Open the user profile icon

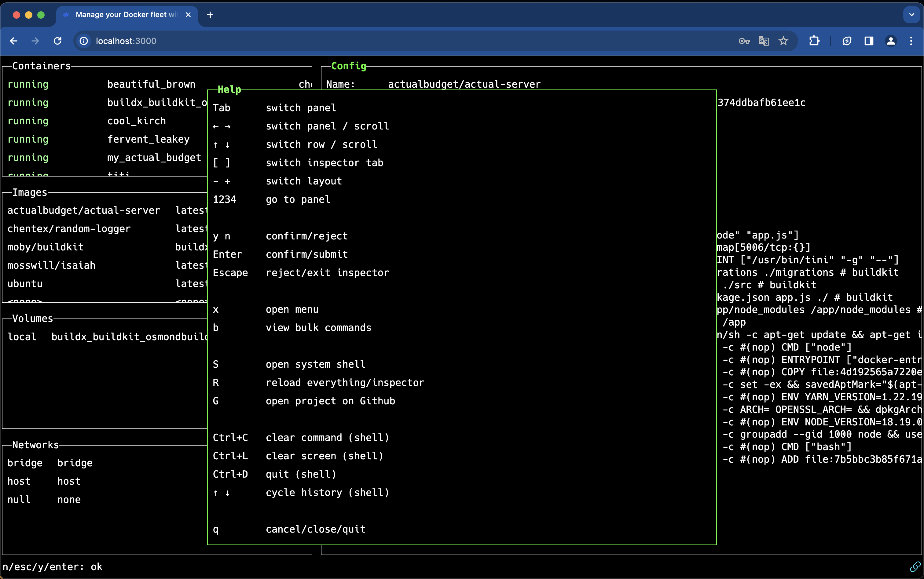(x=891, y=41)
